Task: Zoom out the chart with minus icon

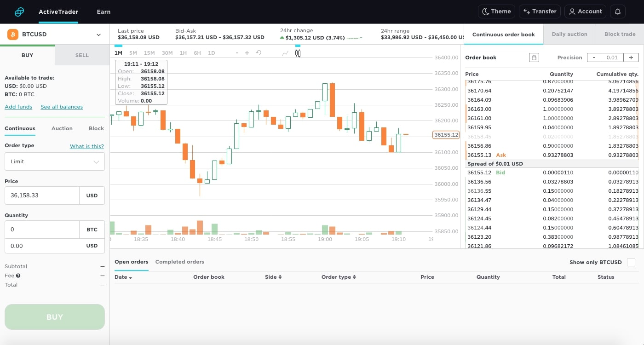Action: click(x=237, y=53)
